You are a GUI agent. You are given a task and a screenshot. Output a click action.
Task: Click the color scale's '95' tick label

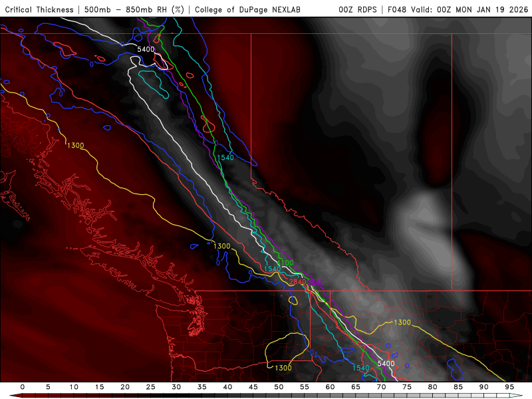(509, 387)
